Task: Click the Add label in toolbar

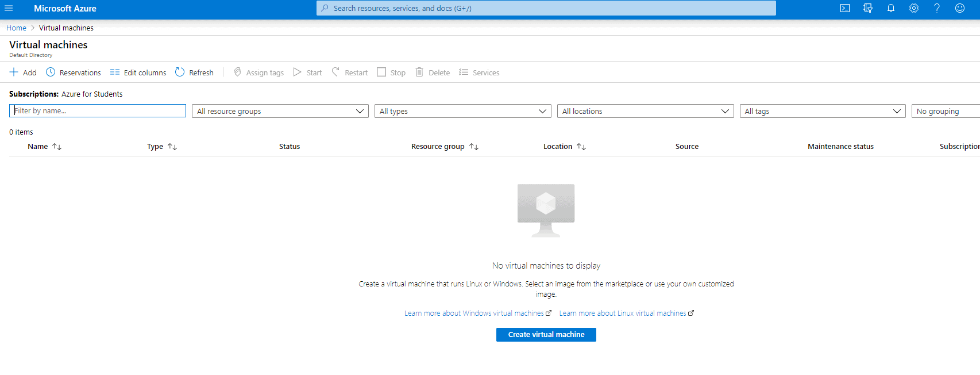Action: (29, 72)
